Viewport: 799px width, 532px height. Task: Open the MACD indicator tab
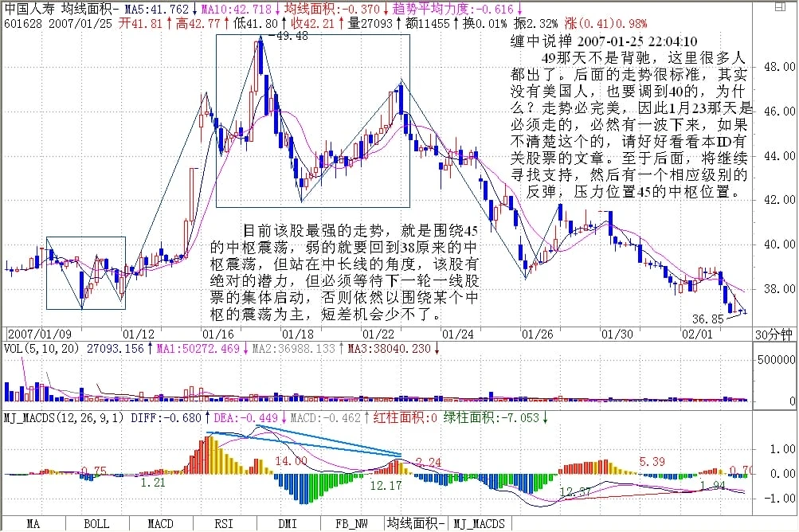pyautogui.click(x=160, y=524)
